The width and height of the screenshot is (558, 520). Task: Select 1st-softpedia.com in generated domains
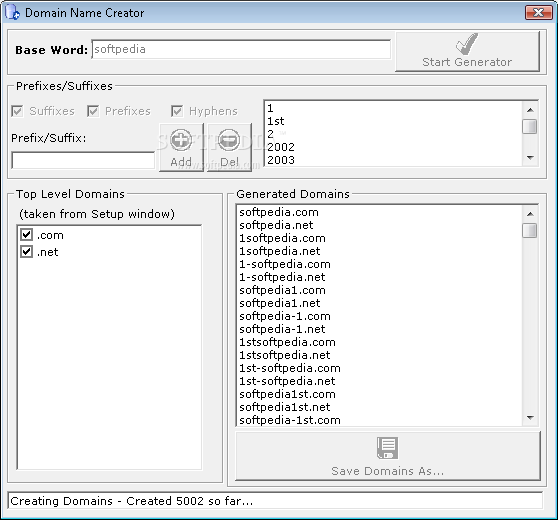(x=380, y=368)
